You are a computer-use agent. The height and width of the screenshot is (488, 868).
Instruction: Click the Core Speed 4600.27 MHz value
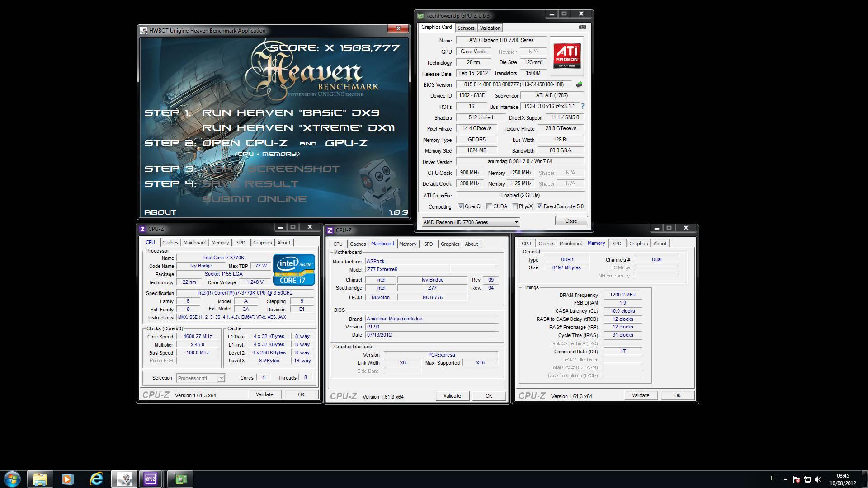198,337
